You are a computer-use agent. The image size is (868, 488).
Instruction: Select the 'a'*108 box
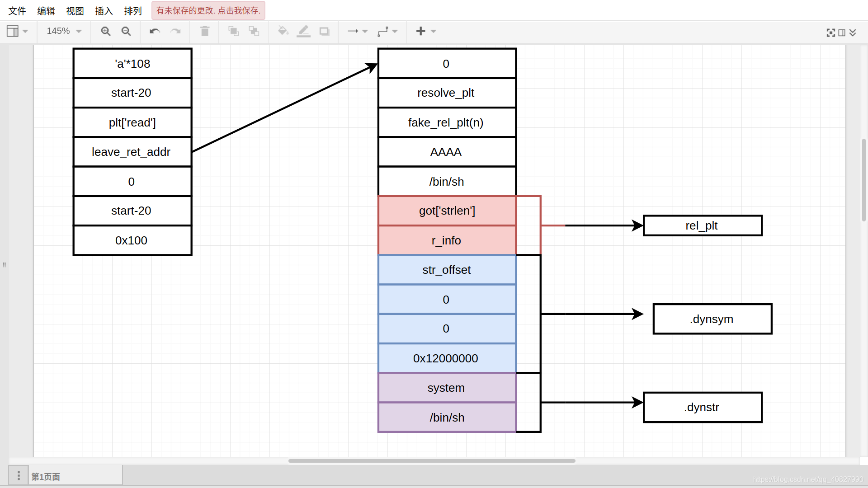click(132, 64)
